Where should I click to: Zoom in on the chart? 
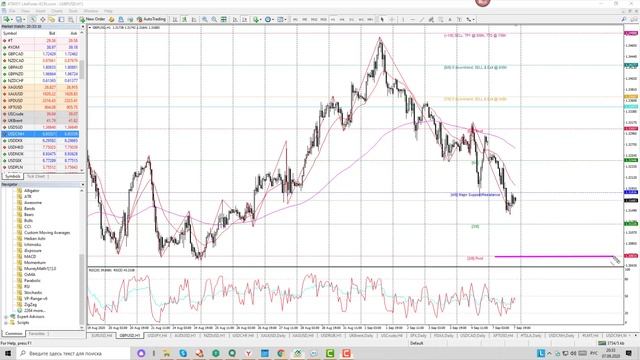[204, 19]
